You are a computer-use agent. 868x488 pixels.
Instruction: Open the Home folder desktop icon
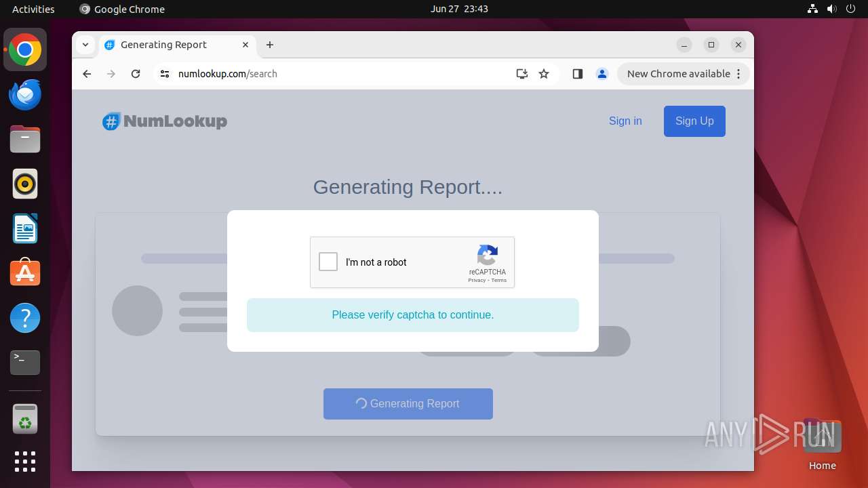coord(822,444)
